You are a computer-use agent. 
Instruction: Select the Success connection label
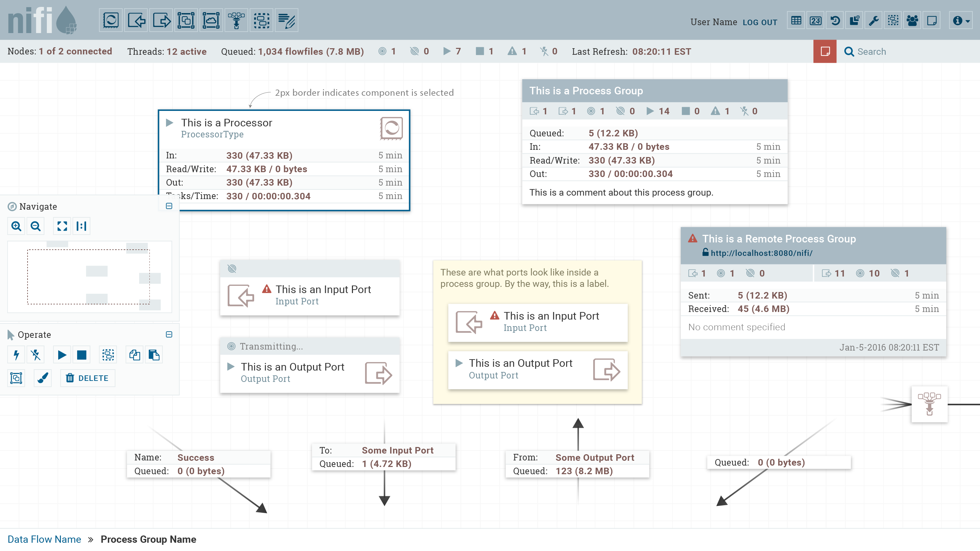point(199,464)
